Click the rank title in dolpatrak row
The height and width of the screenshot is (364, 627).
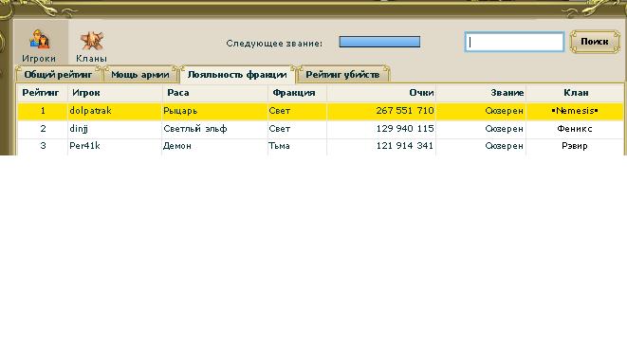point(504,111)
